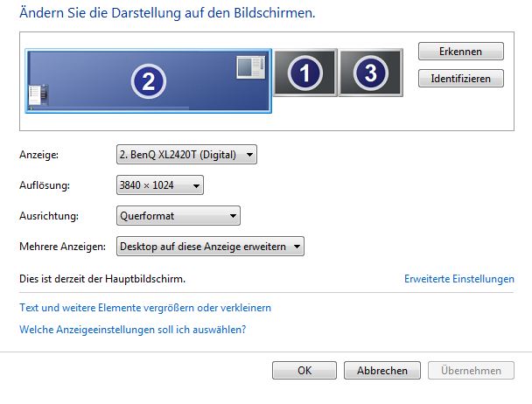Click the Identifizieren button
This screenshot has width=532, height=404.
(461, 79)
